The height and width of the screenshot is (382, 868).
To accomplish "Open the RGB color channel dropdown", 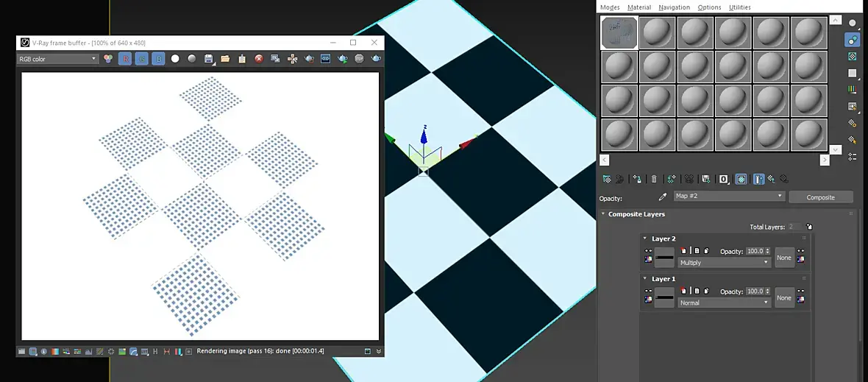I will tap(57, 59).
